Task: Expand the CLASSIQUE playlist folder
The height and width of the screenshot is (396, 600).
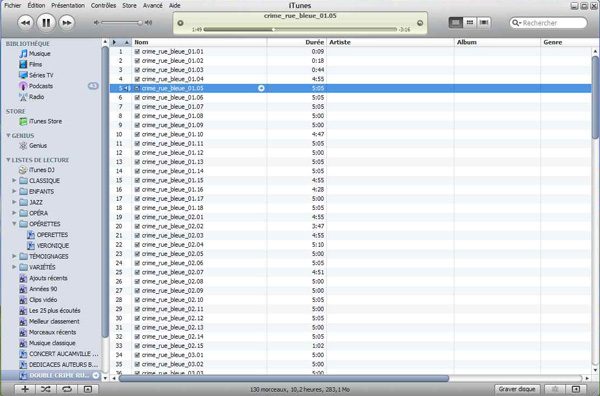Action: coord(14,180)
